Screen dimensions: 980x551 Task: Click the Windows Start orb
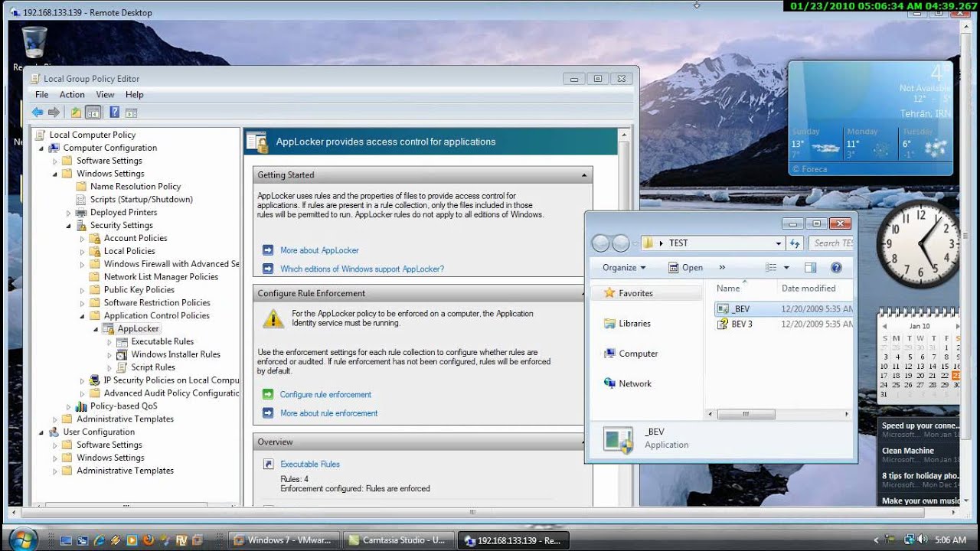pyautogui.click(x=23, y=539)
